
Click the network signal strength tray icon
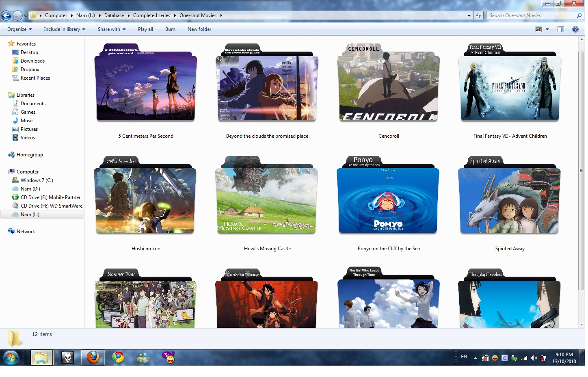point(524,357)
